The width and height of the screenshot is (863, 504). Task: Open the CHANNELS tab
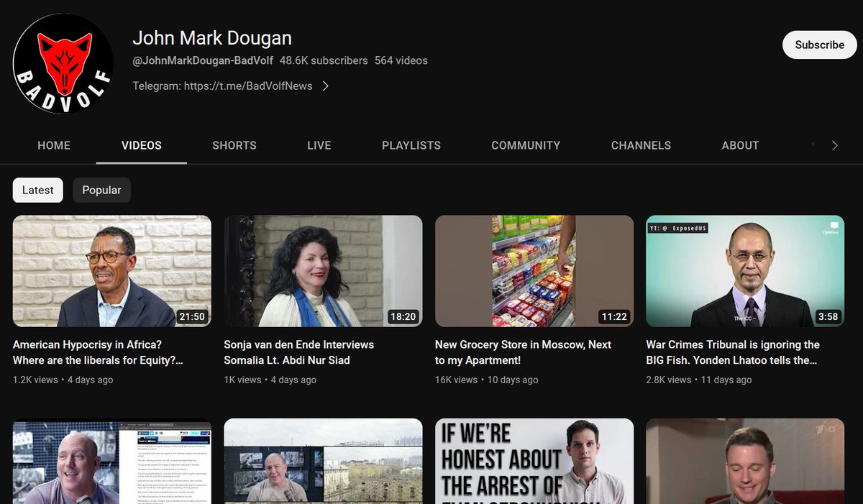click(641, 145)
